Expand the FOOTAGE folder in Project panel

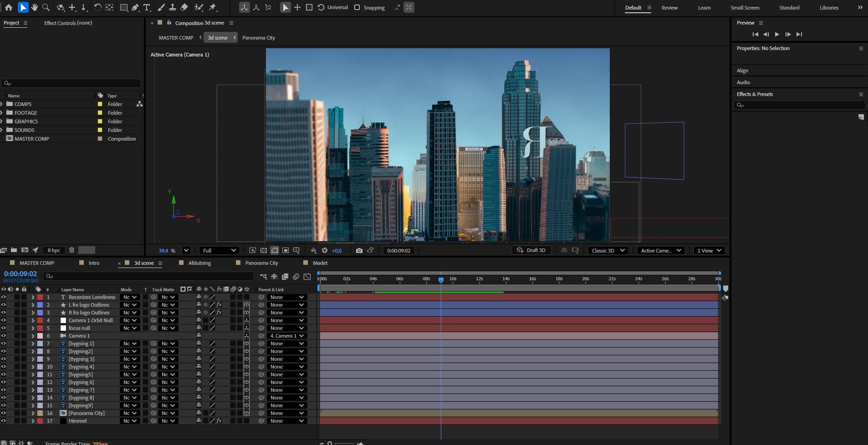click(x=2, y=113)
